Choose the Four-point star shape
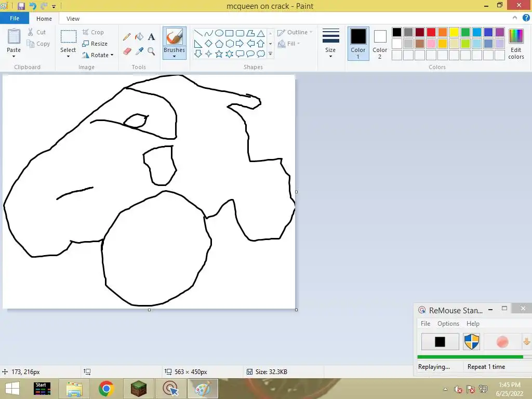Screen dimensions: 532x399 click(x=209, y=54)
